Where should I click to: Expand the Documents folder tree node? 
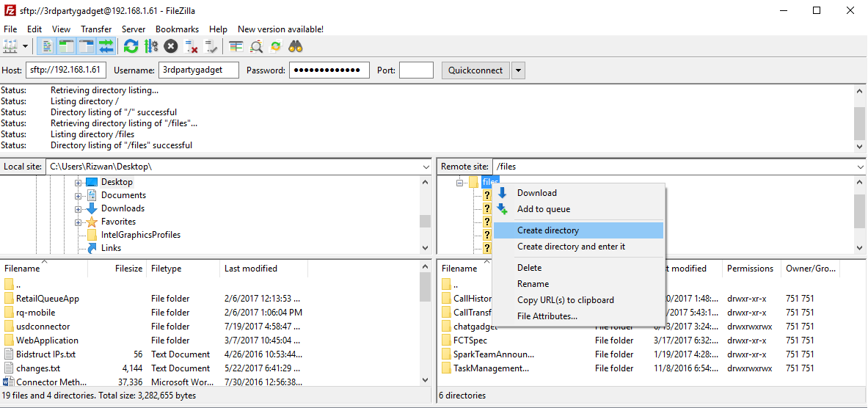click(x=79, y=195)
